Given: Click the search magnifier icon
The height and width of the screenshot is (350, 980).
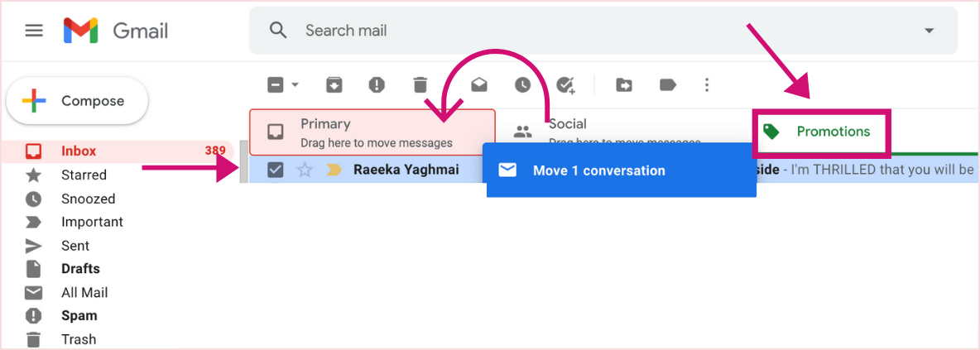Looking at the screenshot, I should (x=278, y=30).
